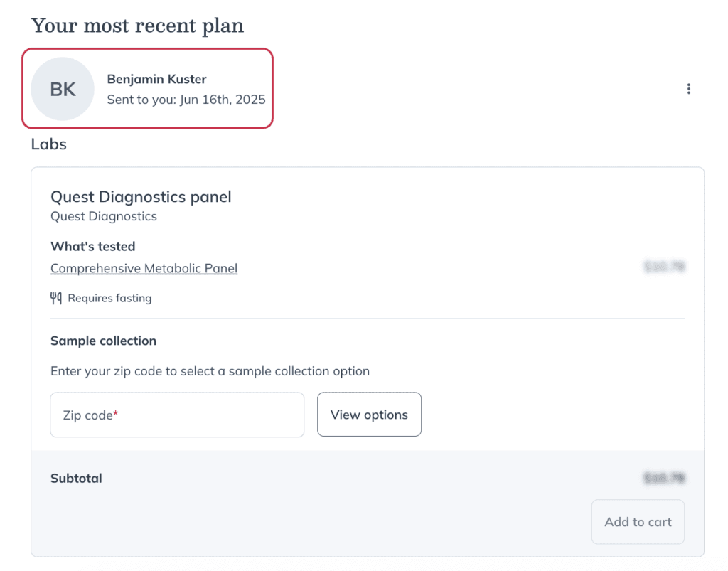728x571 pixels.
Task: Click the Sent to you date text
Action: 186,100
